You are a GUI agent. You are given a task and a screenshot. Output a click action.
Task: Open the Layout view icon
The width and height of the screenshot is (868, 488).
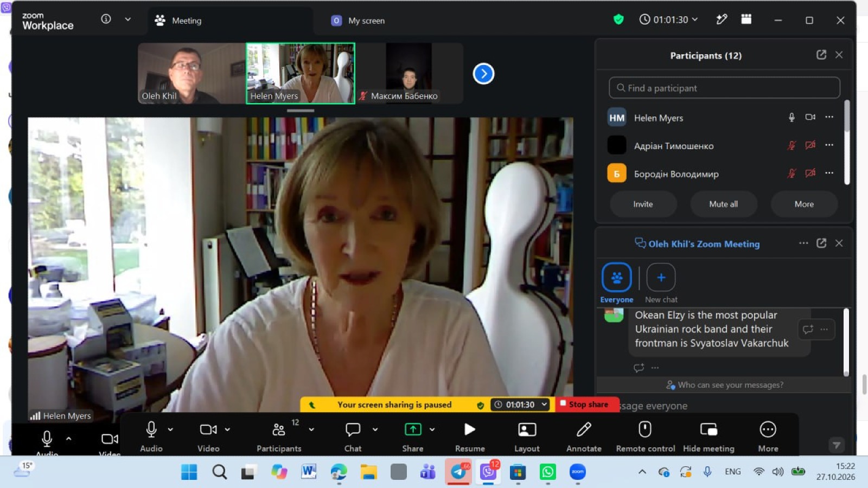pos(527,429)
